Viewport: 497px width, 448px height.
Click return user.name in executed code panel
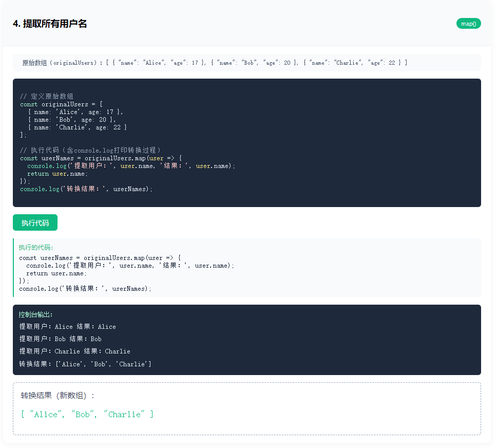[56, 273]
